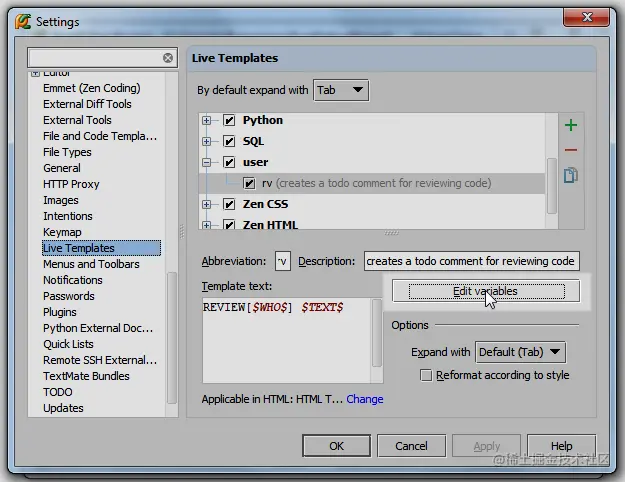This screenshot has height=482, width=625.
Task: Select the Python group label
Action: pos(263,120)
